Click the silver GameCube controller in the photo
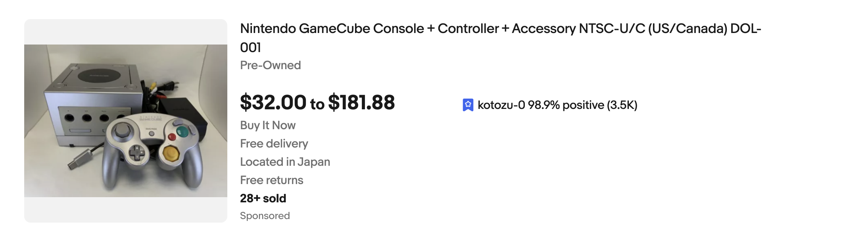Screen dimensions: 868x225 click(x=152, y=150)
